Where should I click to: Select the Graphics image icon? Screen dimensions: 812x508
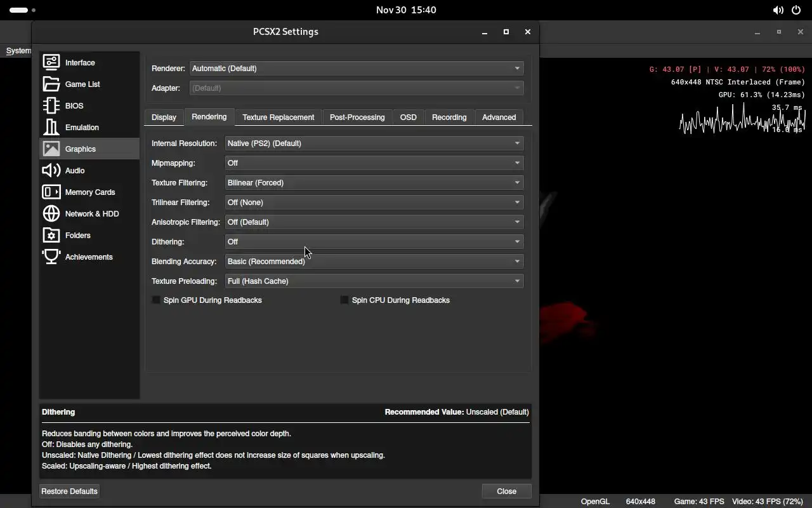51,149
